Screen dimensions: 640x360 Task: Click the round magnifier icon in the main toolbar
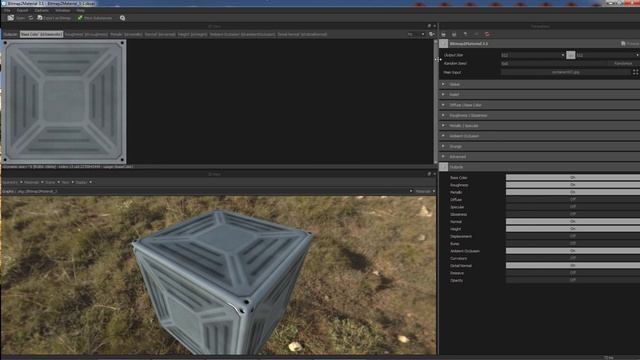[122, 18]
